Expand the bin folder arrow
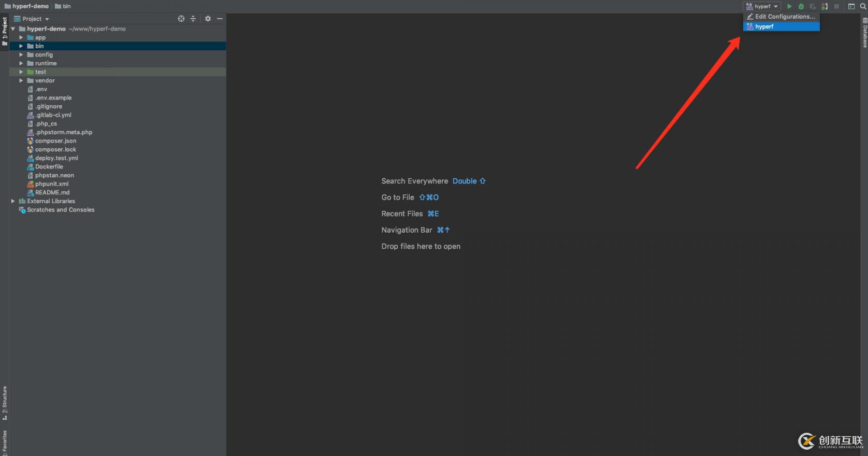 pyautogui.click(x=21, y=46)
